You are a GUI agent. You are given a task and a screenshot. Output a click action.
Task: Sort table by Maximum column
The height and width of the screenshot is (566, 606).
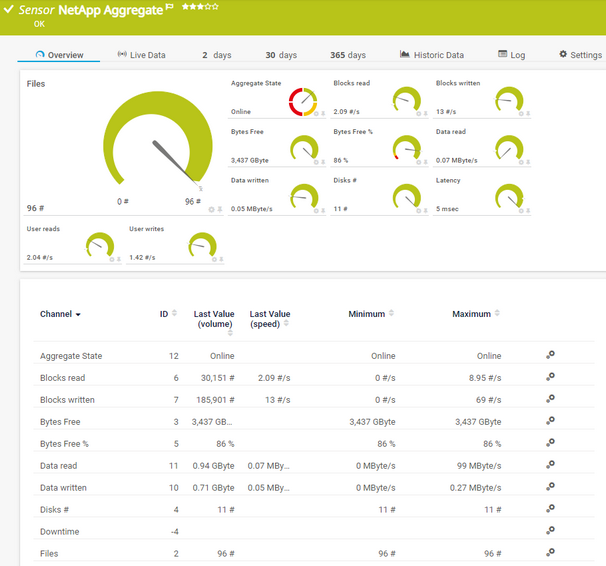tap(476, 313)
